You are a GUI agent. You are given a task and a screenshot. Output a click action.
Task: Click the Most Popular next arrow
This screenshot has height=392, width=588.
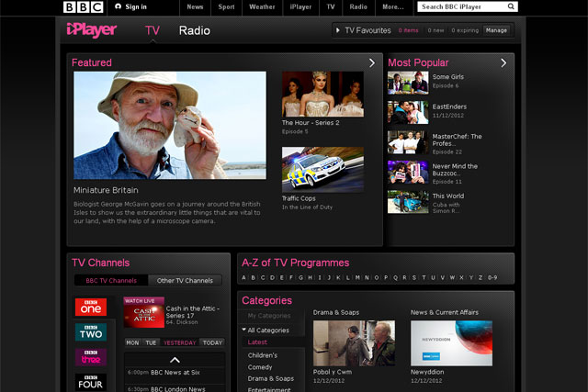coord(503,63)
